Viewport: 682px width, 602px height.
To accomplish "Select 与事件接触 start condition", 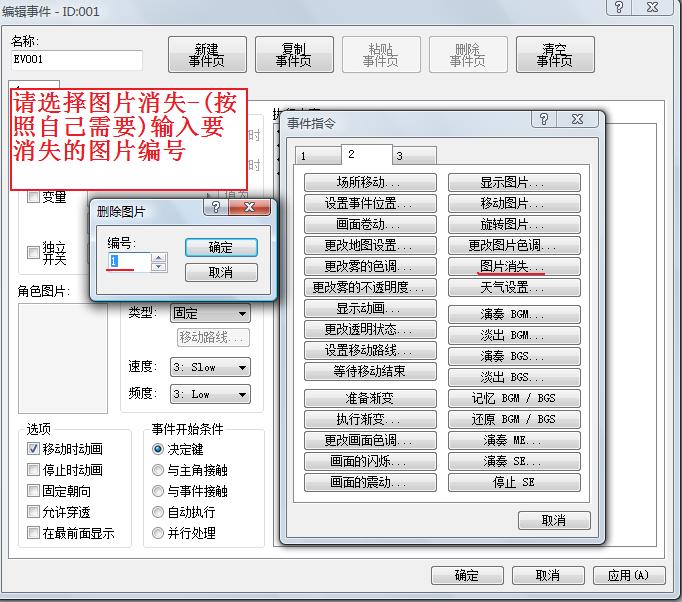I will [x=158, y=491].
